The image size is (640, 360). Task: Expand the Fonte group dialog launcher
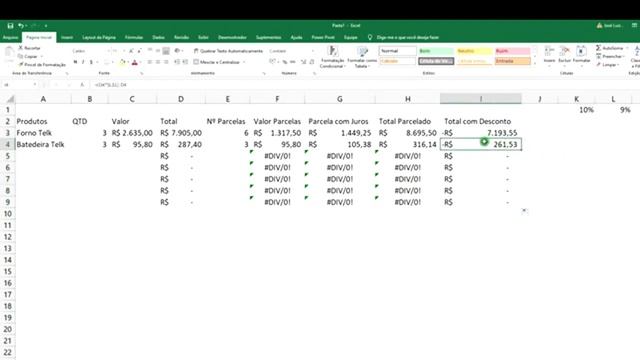(142, 73)
